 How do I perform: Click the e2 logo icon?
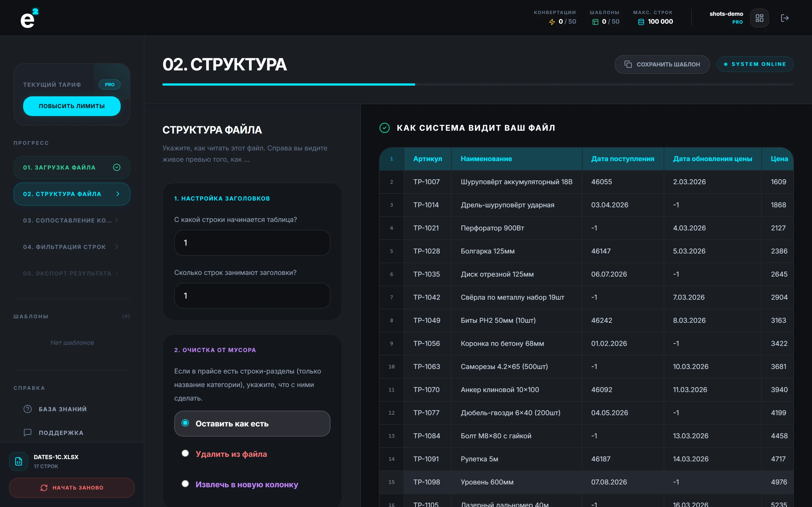(x=29, y=18)
